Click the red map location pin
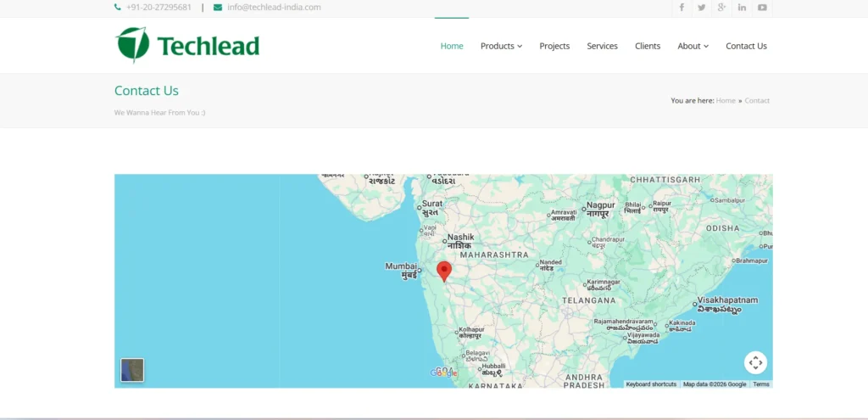 pyautogui.click(x=444, y=272)
